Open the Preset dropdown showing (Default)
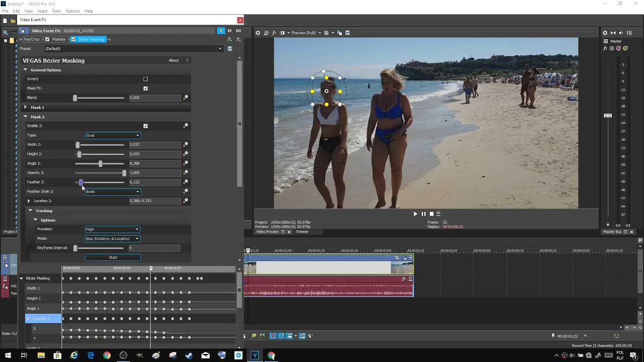644x362 pixels. (133, 49)
